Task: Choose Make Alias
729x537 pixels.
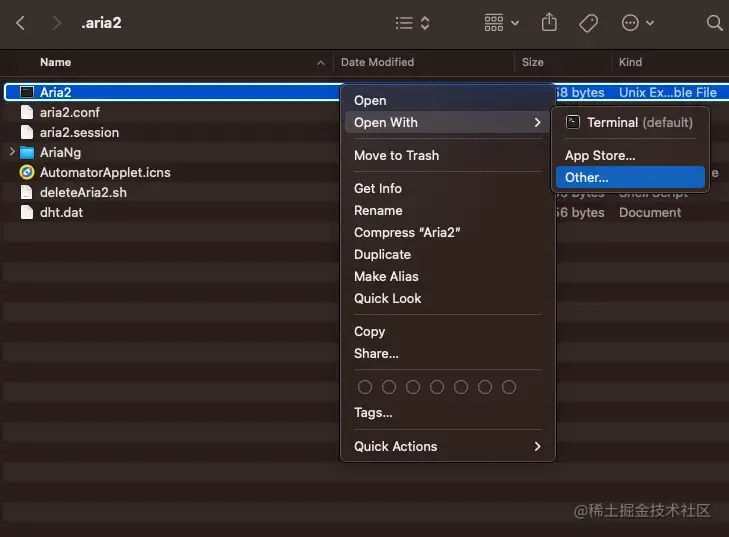Action: point(448,276)
